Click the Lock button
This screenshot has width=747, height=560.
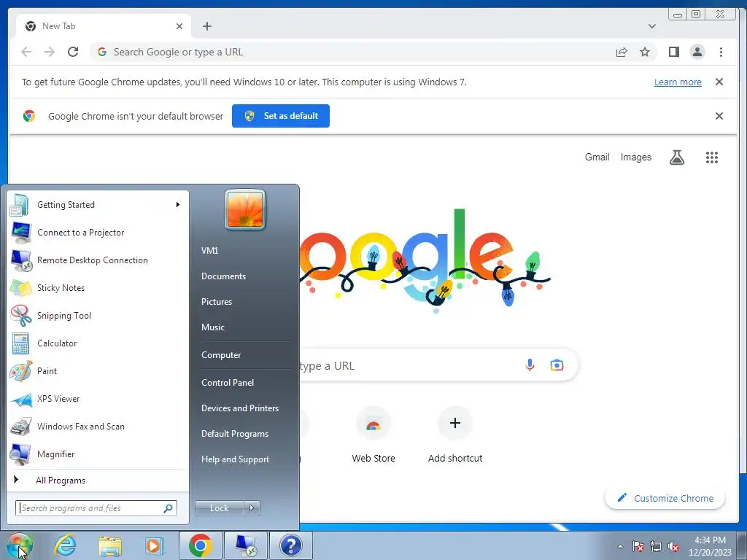(x=219, y=508)
